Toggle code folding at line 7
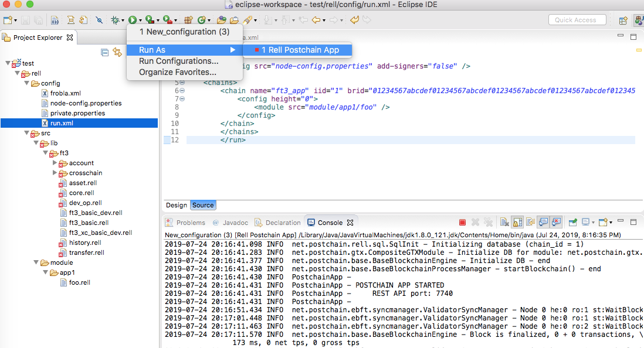Screen dimensions: 644x348 [x=182, y=99]
